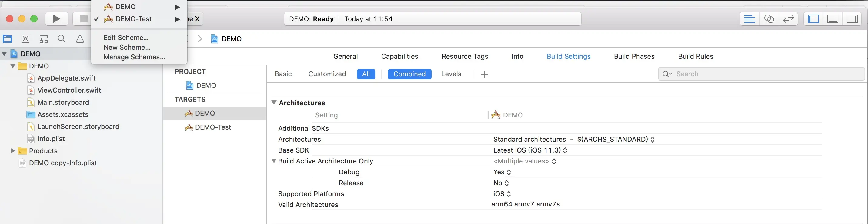Show the Symbol navigator hierarchy icon
The width and height of the screenshot is (868, 224).
coord(43,39)
